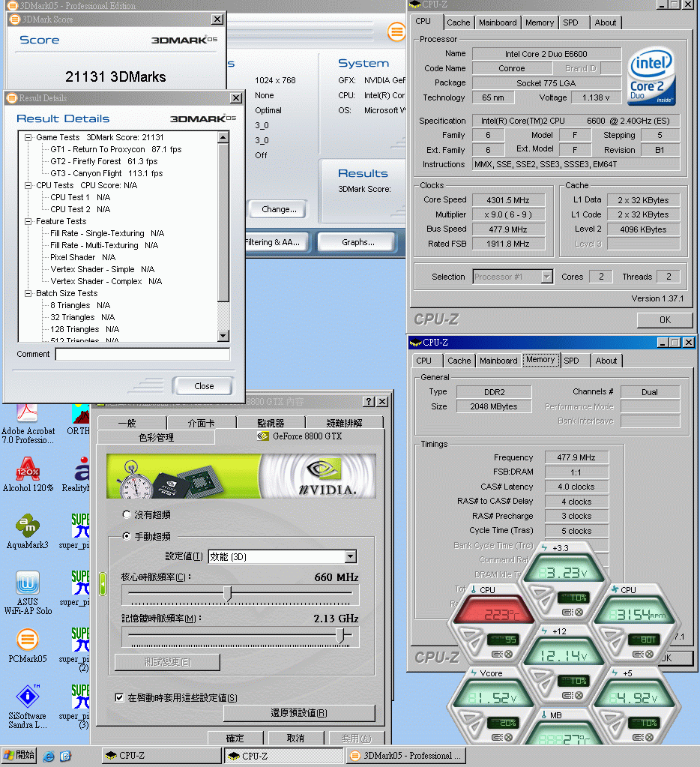
Task: Click the Comment input field
Action: click(x=142, y=354)
